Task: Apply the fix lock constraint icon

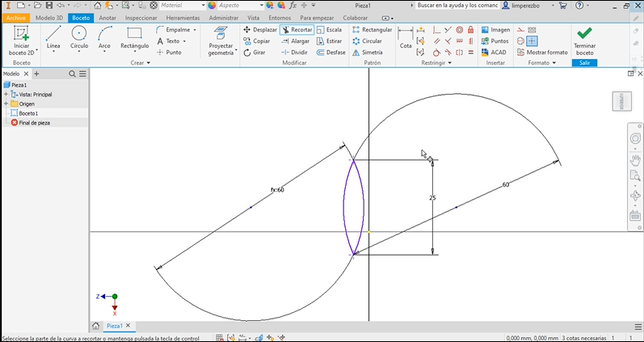Action: 471,30
